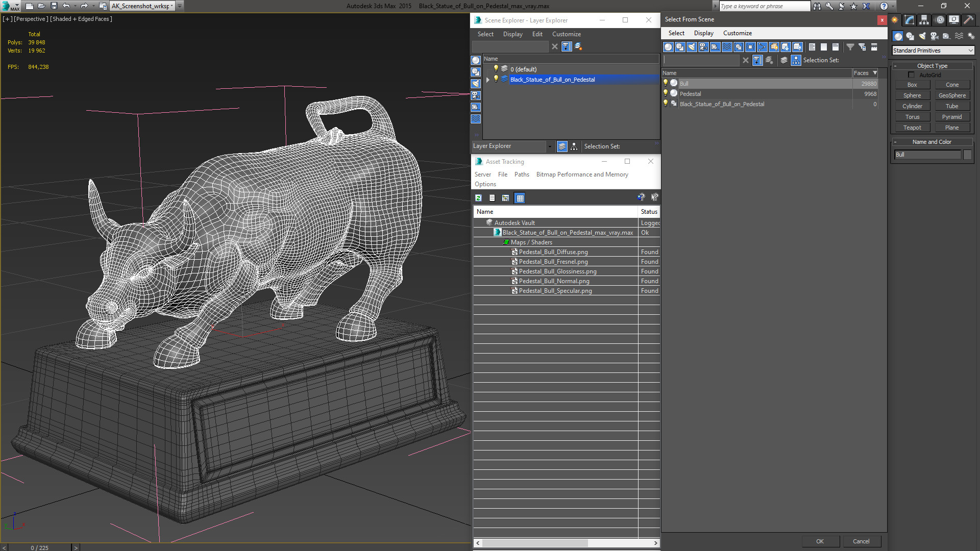Click Refresh icon in Asset Tracking toolbar
The width and height of the screenshot is (980, 551).
click(478, 198)
